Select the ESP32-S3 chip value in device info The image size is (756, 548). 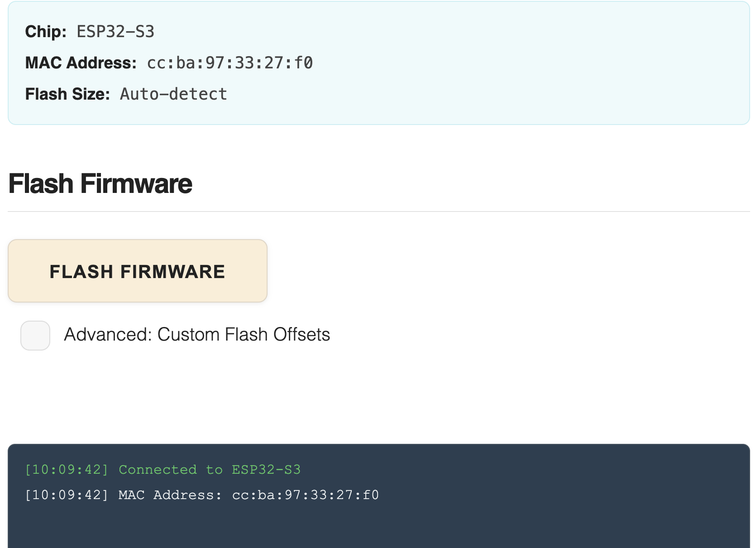(x=115, y=32)
